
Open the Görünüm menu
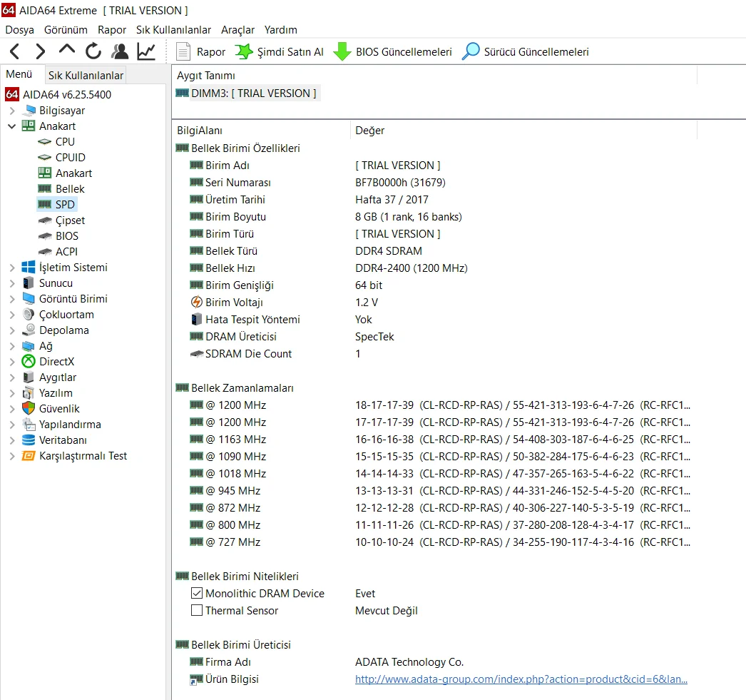click(x=66, y=30)
